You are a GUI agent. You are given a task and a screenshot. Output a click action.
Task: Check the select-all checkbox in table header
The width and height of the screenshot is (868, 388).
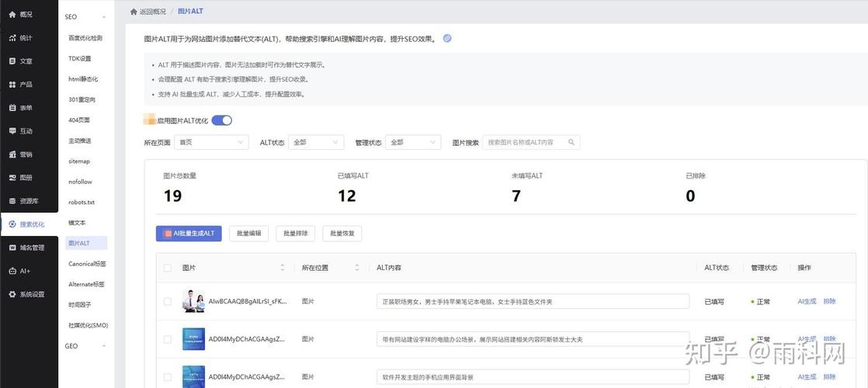pyautogui.click(x=168, y=268)
